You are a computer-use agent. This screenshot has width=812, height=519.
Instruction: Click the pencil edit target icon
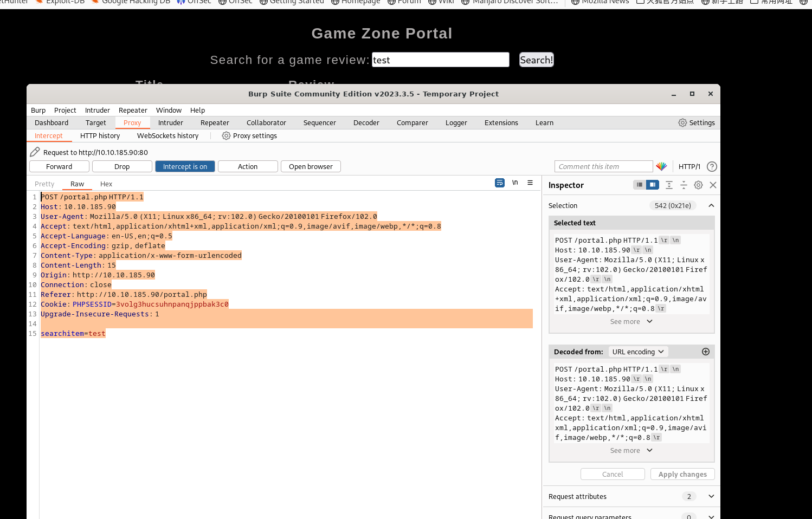point(35,152)
